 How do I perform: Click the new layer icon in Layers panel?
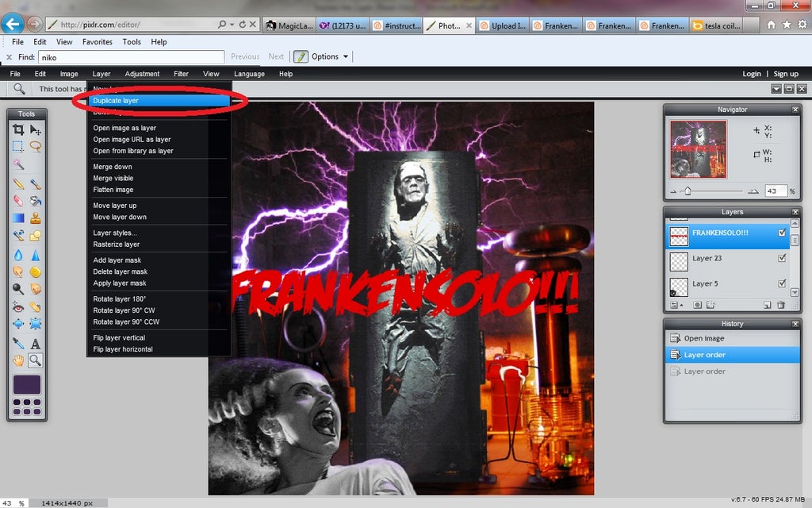point(767,306)
